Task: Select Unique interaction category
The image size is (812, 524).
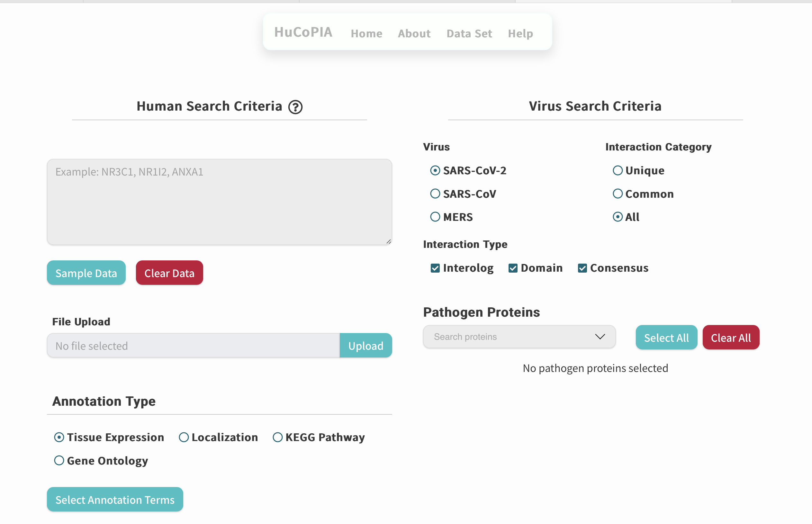Action: pyautogui.click(x=618, y=170)
